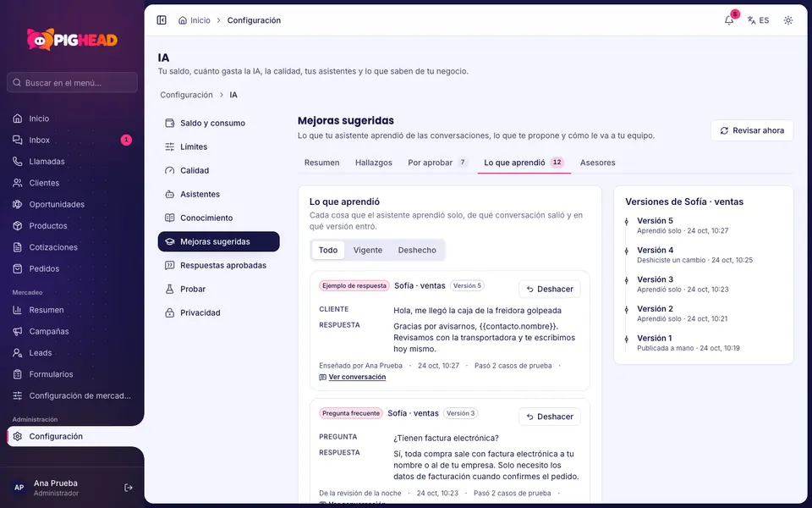This screenshot has width=812, height=508.
Task: Open Ver conversación on the freidora card
Action: [353, 377]
